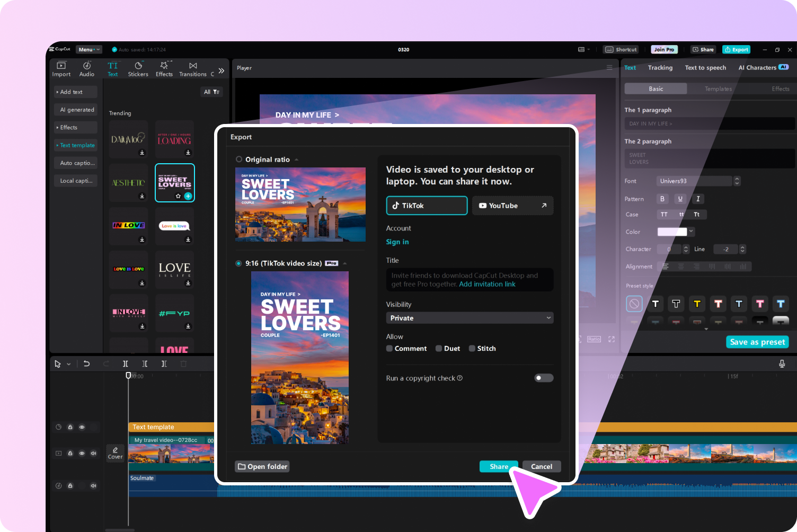The width and height of the screenshot is (797, 532).
Task: Apply bold in the Pattern row
Action: (662, 199)
